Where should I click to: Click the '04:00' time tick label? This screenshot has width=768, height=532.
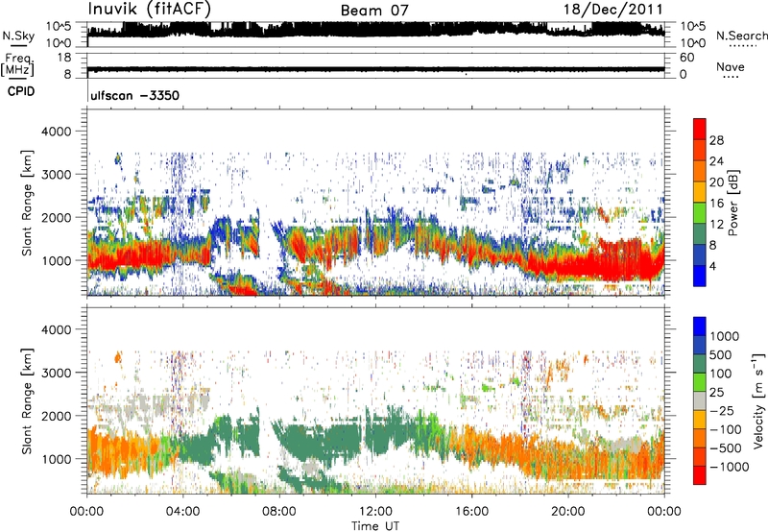182,512
